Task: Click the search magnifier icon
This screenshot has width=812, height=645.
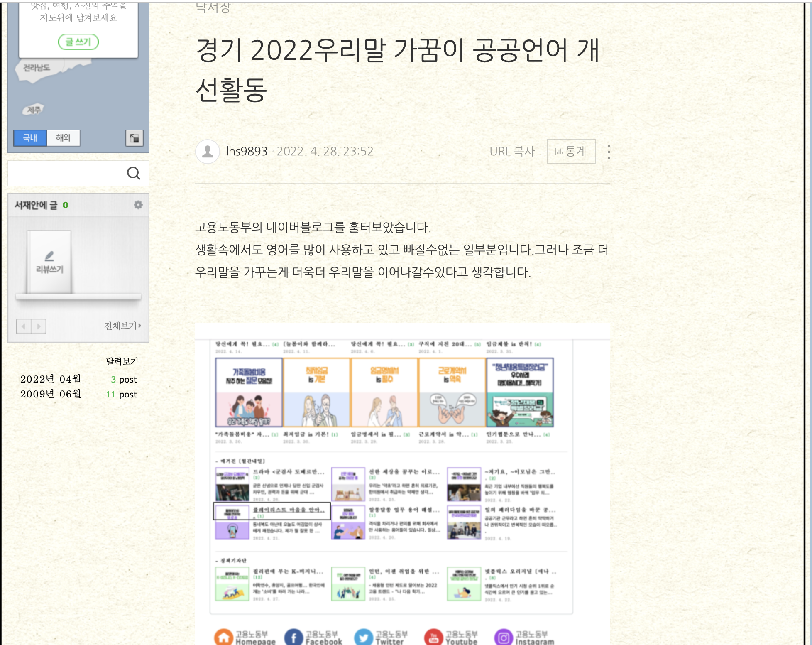Action: tap(133, 173)
